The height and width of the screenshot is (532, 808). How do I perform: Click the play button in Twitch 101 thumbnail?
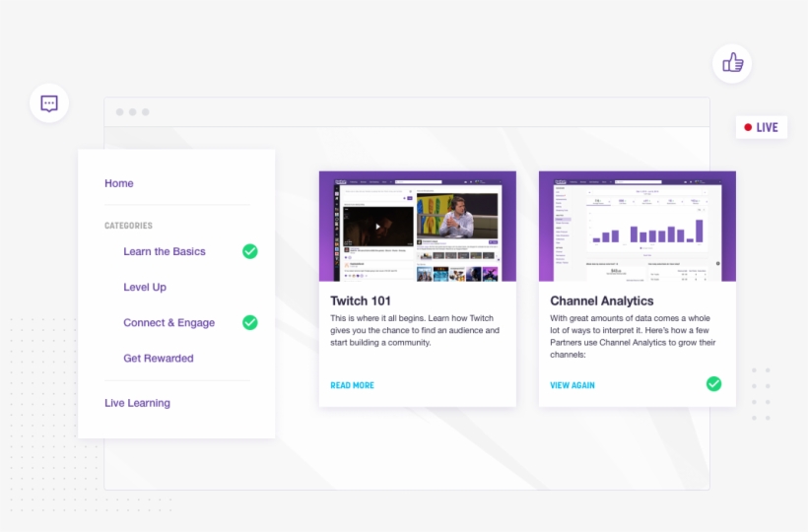(377, 226)
